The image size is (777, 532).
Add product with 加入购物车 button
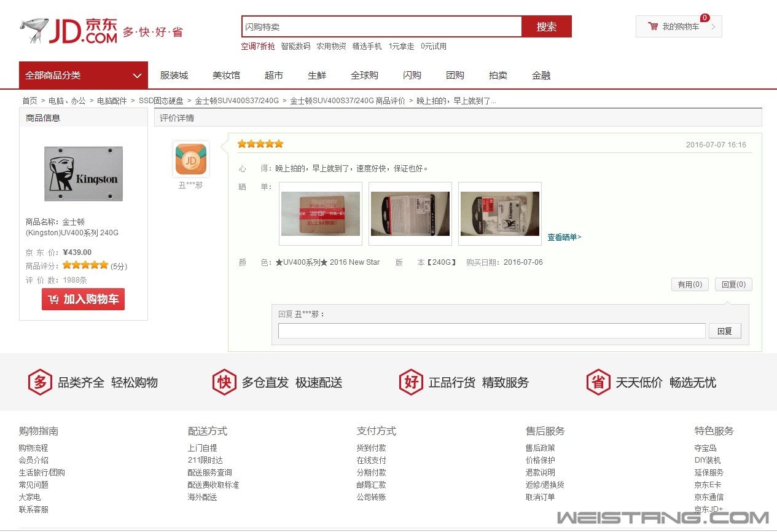(x=83, y=299)
